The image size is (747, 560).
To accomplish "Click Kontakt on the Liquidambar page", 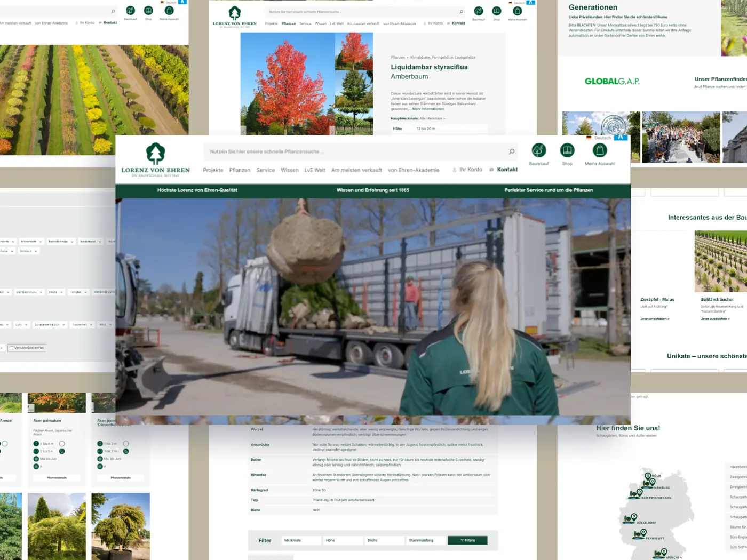I will (x=456, y=23).
